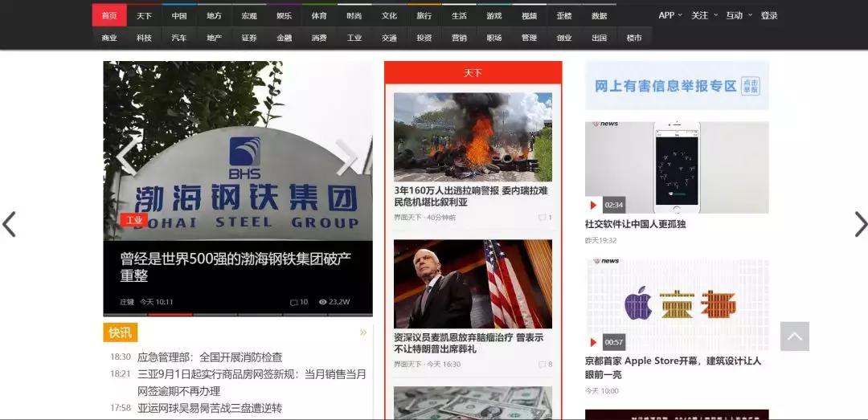Open the 文化 navigation tab

tap(389, 15)
